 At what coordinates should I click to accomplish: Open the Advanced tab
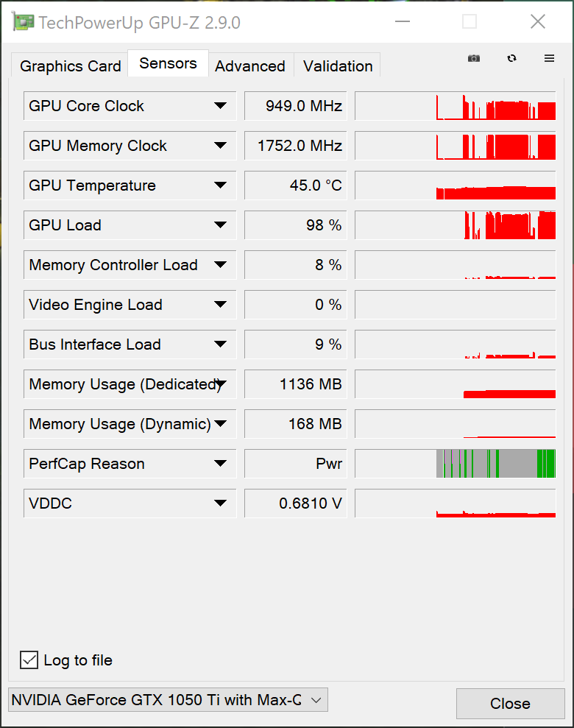tap(250, 66)
